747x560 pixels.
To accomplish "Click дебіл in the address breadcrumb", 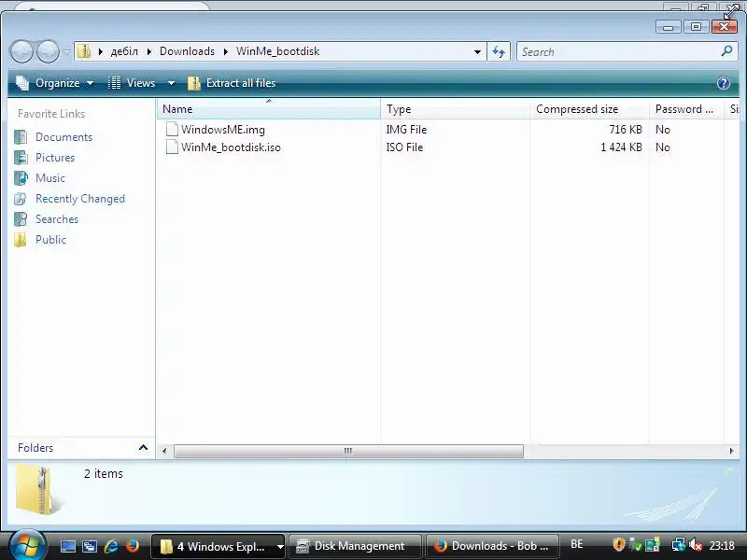I will (x=124, y=51).
